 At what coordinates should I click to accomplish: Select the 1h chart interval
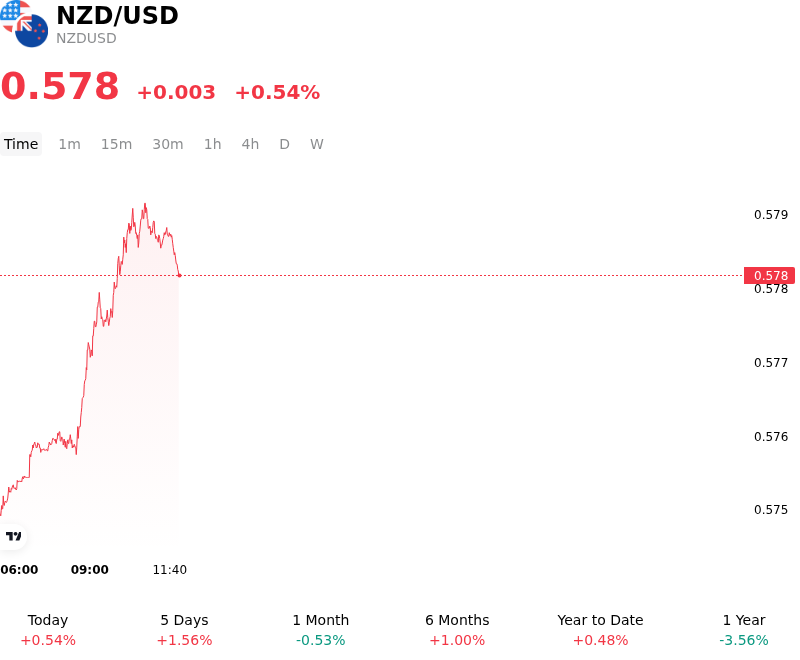213,144
